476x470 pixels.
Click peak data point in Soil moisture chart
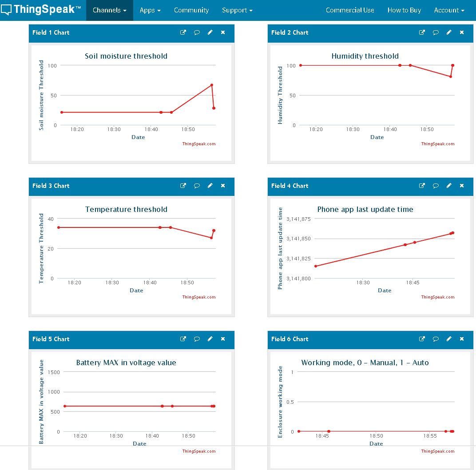212,85
